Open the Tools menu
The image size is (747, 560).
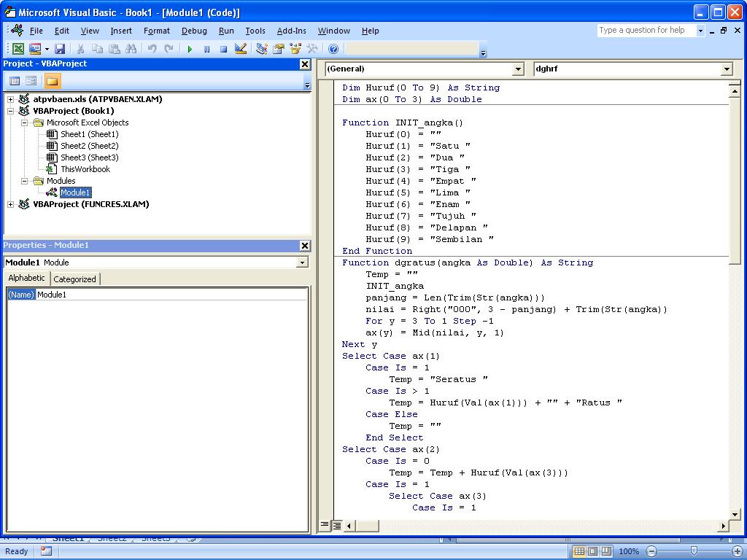point(255,31)
